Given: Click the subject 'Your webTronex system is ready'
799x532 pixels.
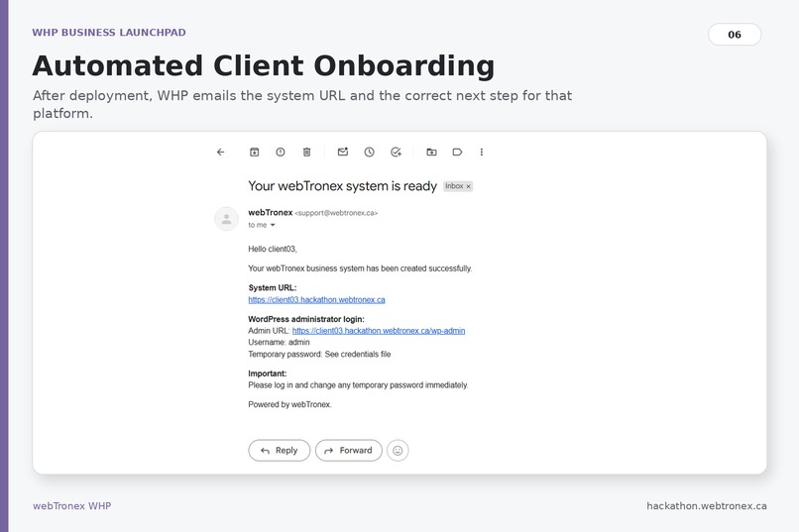Looking at the screenshot, I should pyautogui.click(x=342, y=186).
